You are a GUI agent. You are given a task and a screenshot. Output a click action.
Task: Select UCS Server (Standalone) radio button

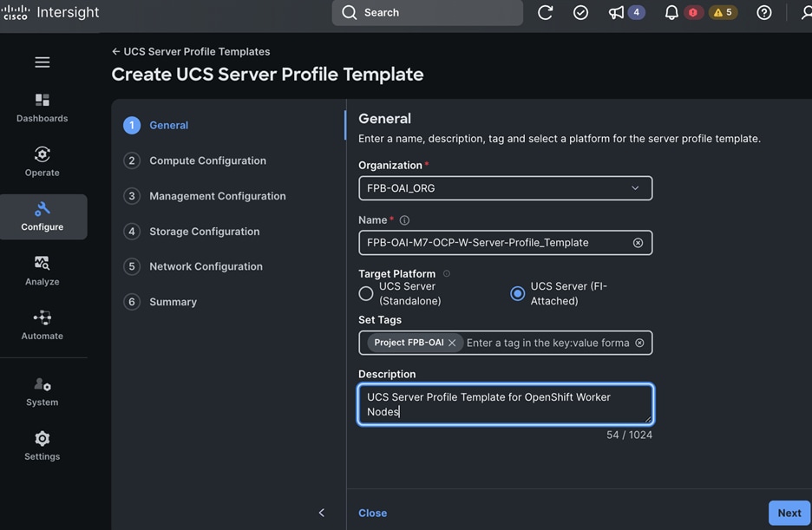tap(365, 293)
